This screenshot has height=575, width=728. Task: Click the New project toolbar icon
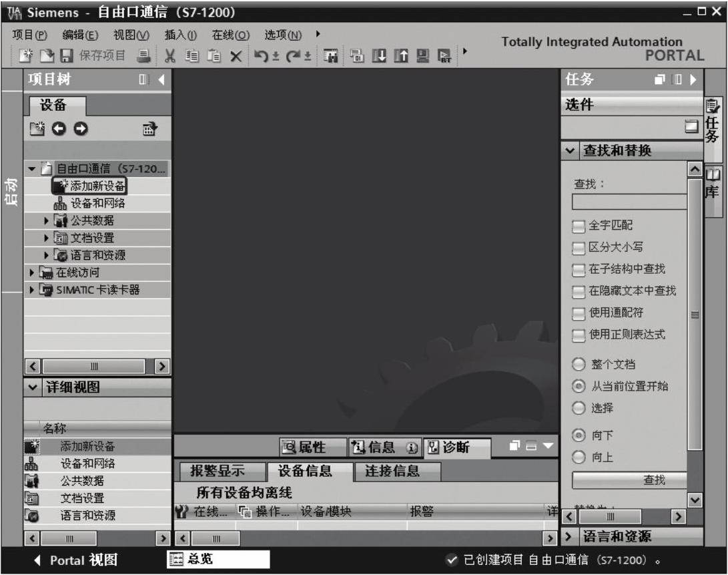point(27,55)
